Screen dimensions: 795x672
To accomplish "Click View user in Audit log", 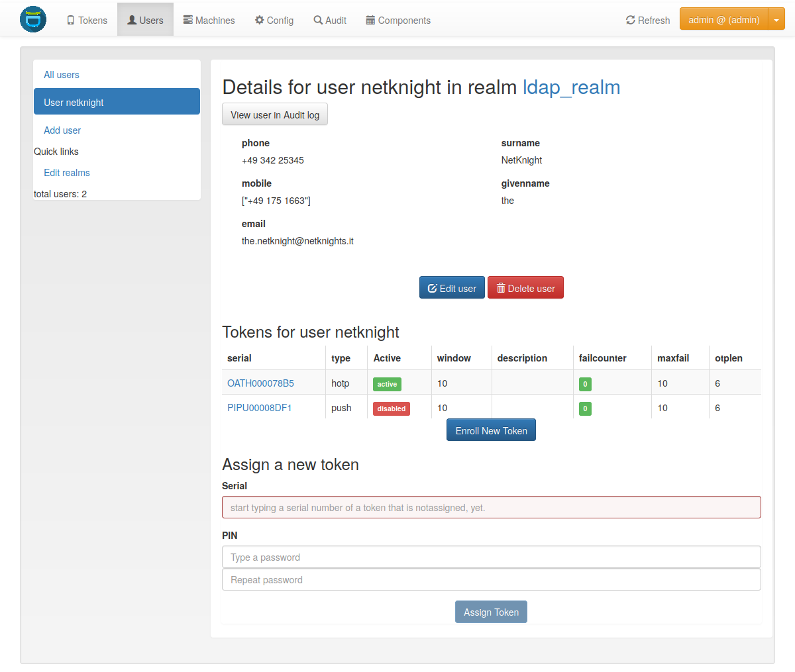I will click(x=275, y=115).
